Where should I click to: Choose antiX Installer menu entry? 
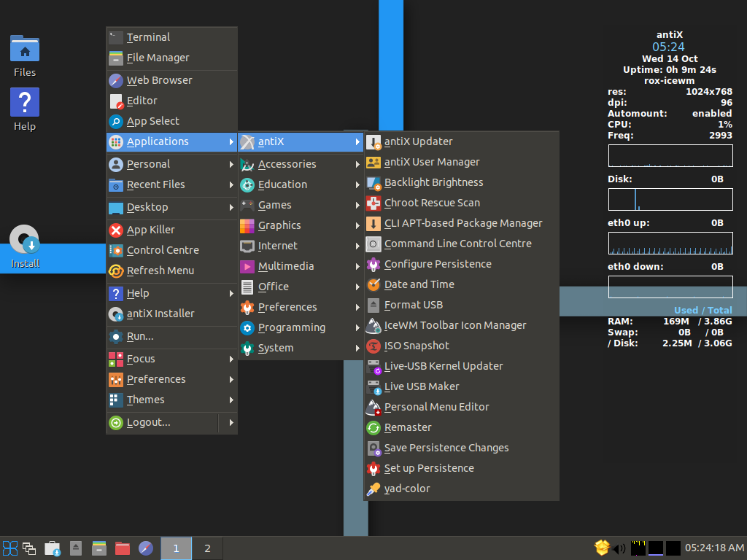pos(172,314)
